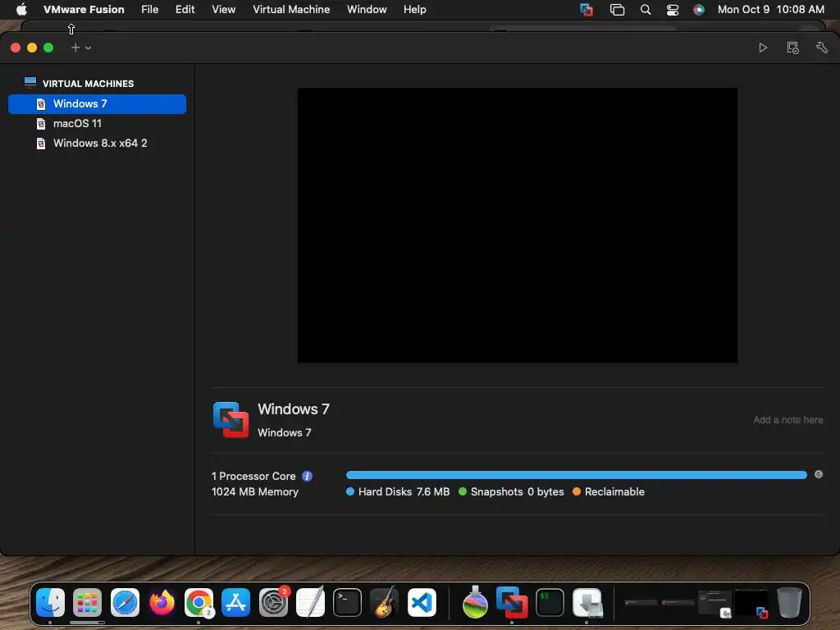The image size is (840, 630).
Task: Open Terminal from the Dock
Action: (x=347, y=603)
